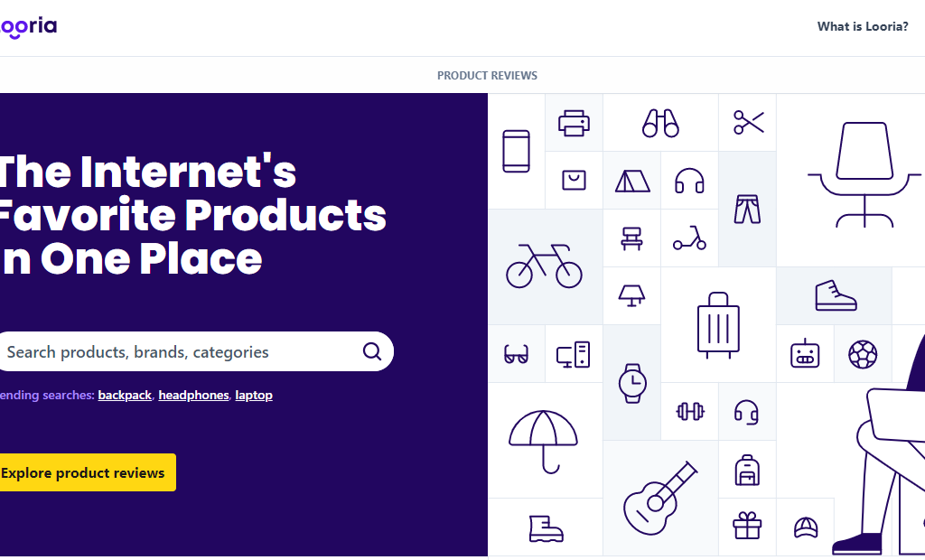Select the bicycle icon tile
This screenshot has width=925, height=560.
544,266
